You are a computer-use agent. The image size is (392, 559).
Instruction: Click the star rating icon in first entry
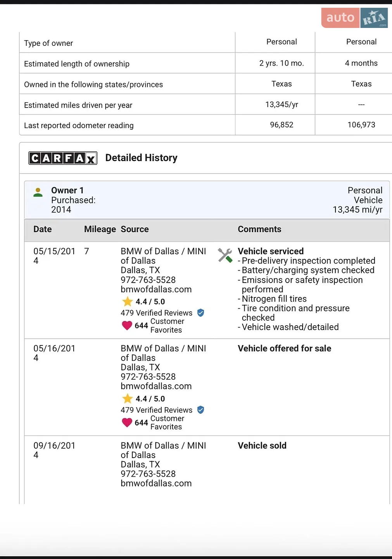(127, 302)
